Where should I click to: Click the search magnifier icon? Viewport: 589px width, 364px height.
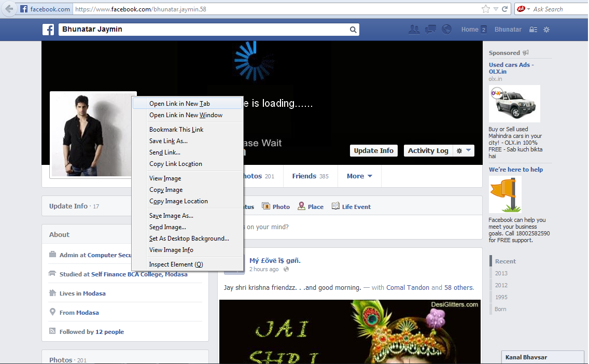pyautogui.click(x=353, y=30)
